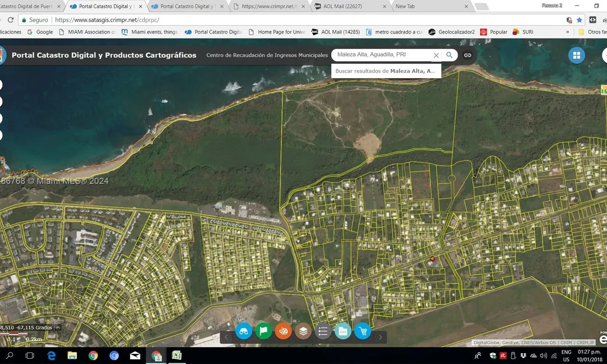Open the binoculars search tool in bottom toolbar
The height and width of the screenshot is (364, 607).
pyautogui.click(x=244, y=331)
